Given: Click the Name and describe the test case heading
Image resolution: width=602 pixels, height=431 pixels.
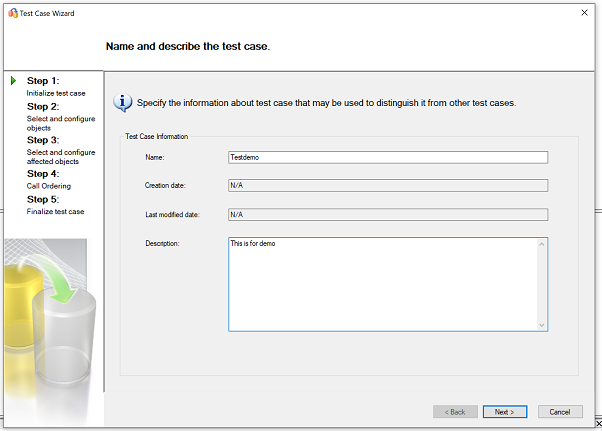Looking at the screenshot, I should point(188,46).
